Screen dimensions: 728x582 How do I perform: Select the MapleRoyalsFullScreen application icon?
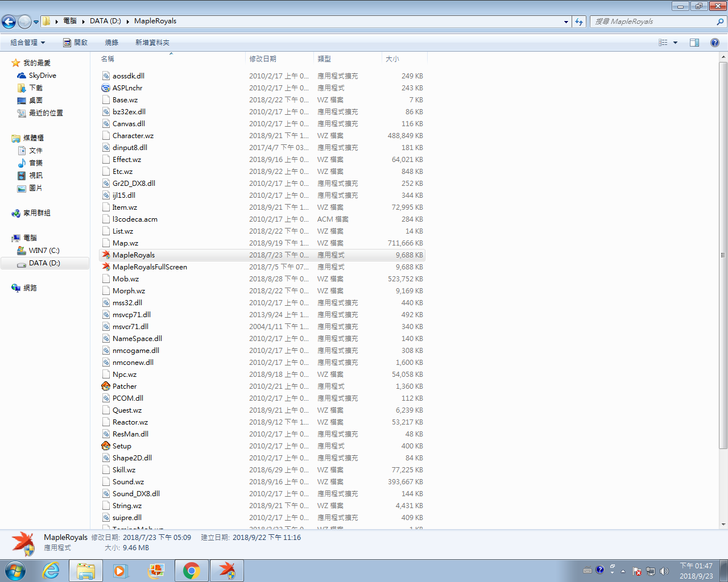pos(106,267)
